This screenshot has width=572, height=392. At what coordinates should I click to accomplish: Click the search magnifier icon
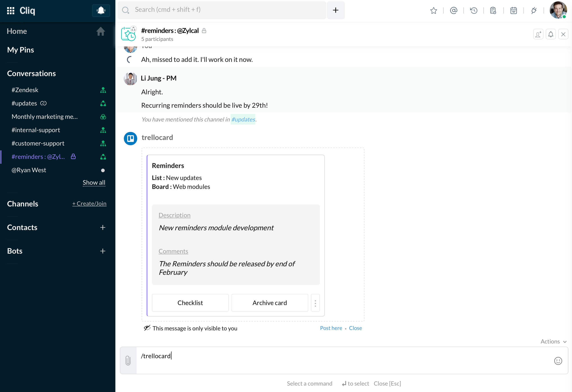point(126,10)
